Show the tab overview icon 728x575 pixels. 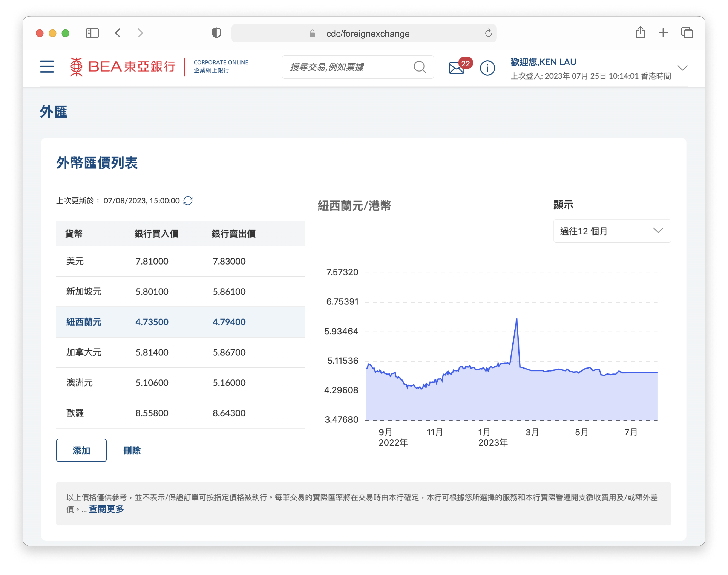click(x=687, y=33)
